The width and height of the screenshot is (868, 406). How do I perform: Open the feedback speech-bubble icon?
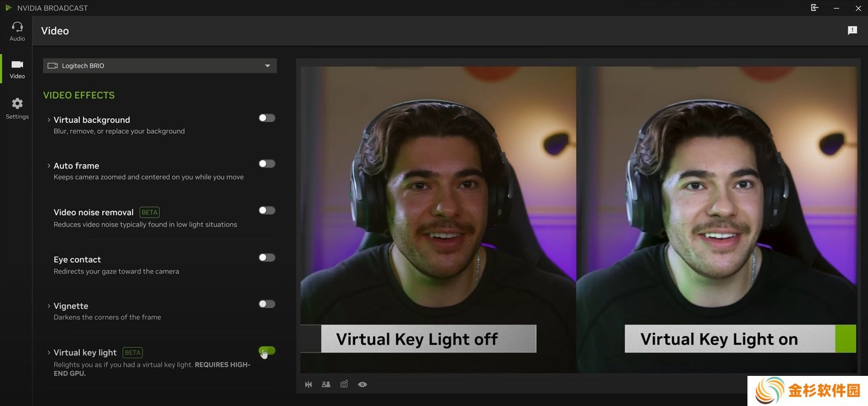(x=852, y=30)
